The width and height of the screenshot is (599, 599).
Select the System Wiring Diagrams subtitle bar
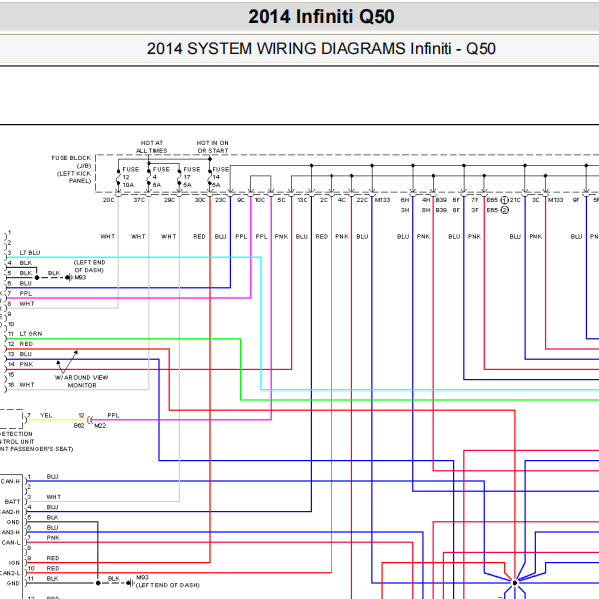coord(321,49)
